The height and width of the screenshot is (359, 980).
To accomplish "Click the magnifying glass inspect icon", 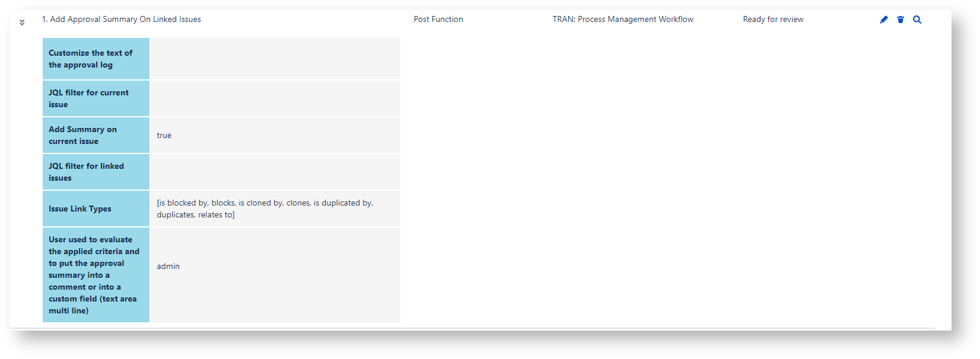I will [917, 20].
